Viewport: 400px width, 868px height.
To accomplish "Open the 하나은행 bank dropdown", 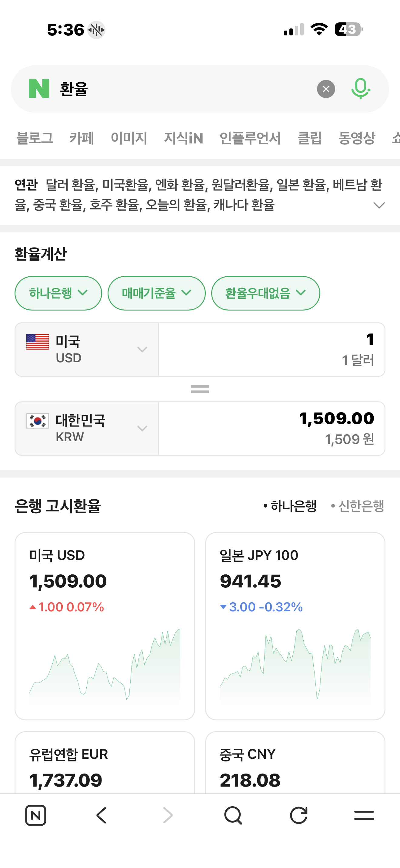I will [x=58, y=293].
